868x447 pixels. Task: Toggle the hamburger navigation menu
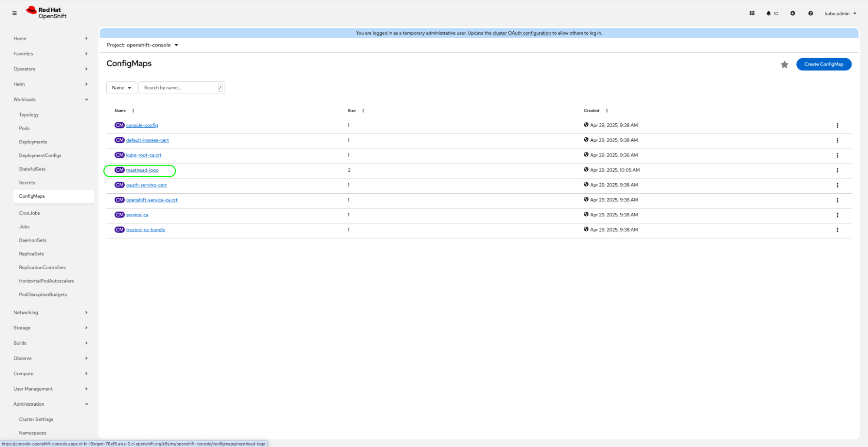tap(14, 13)
